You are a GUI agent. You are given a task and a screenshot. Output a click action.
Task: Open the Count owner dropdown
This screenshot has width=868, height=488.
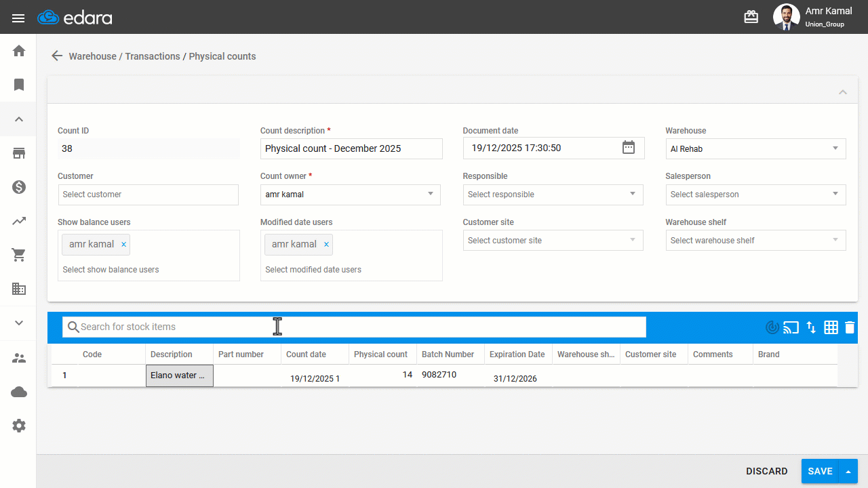[x=351, y=195]
